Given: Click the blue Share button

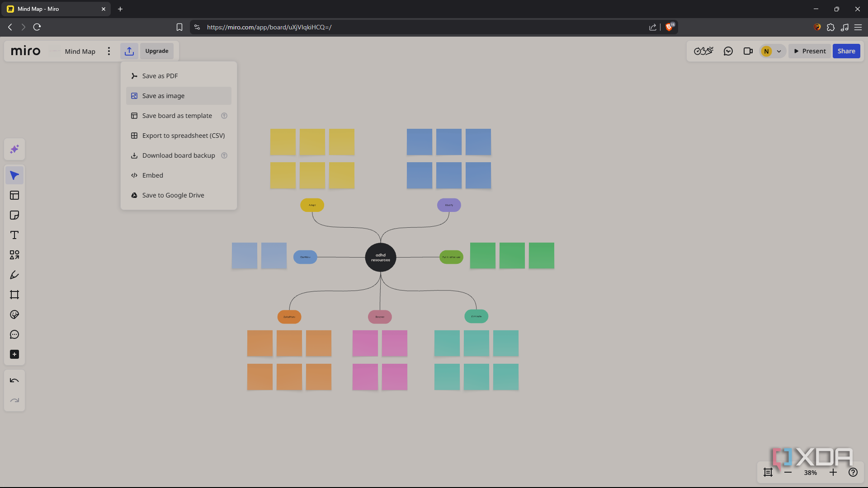Looking at the screenshot, I should click(846, 51).
